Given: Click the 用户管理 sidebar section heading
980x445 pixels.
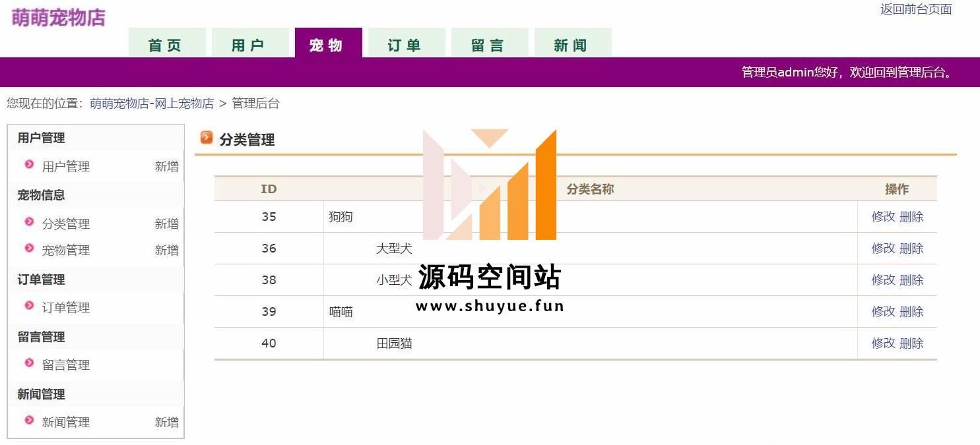Looking at the screenshot, I should click(x=41, y=138).
